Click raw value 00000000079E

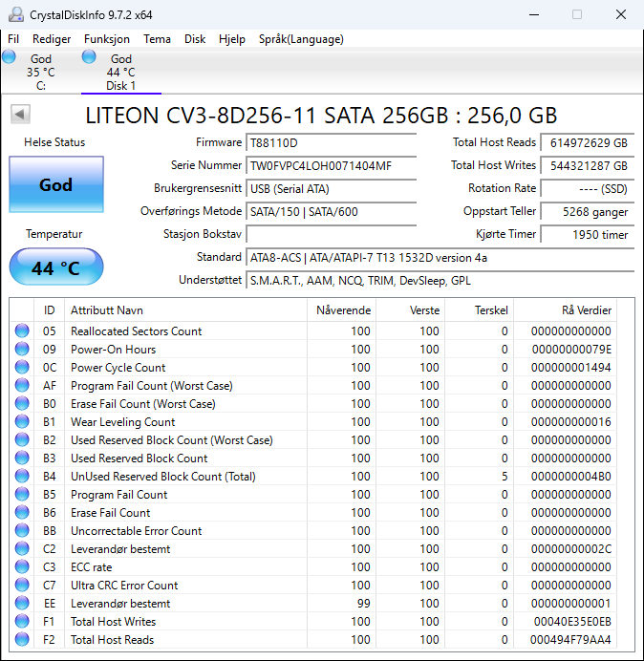(571, 350)
